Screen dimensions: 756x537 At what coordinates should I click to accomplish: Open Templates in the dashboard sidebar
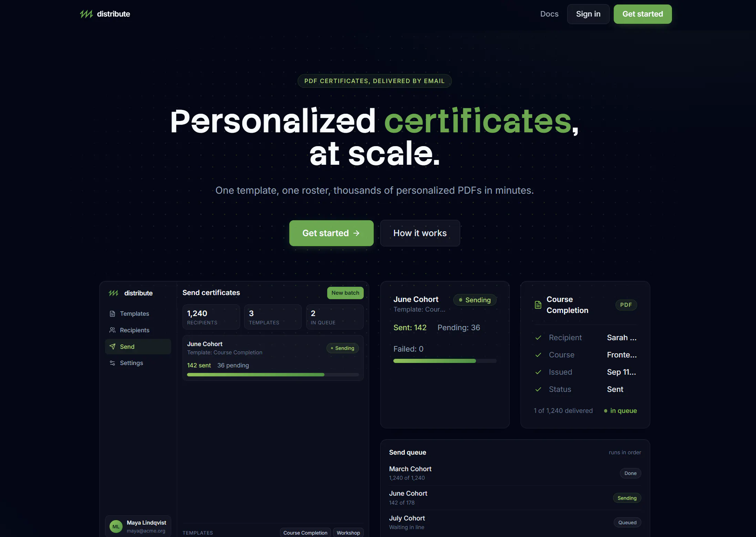(x=138, y=314)
